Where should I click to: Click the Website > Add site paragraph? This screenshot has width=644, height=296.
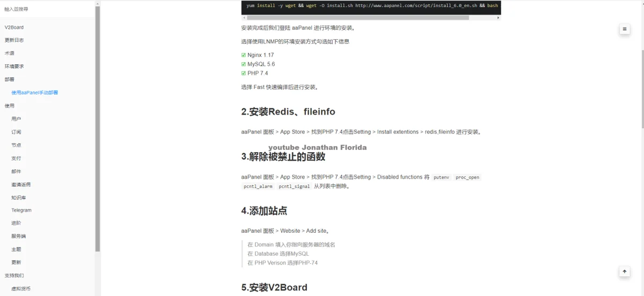286,231
